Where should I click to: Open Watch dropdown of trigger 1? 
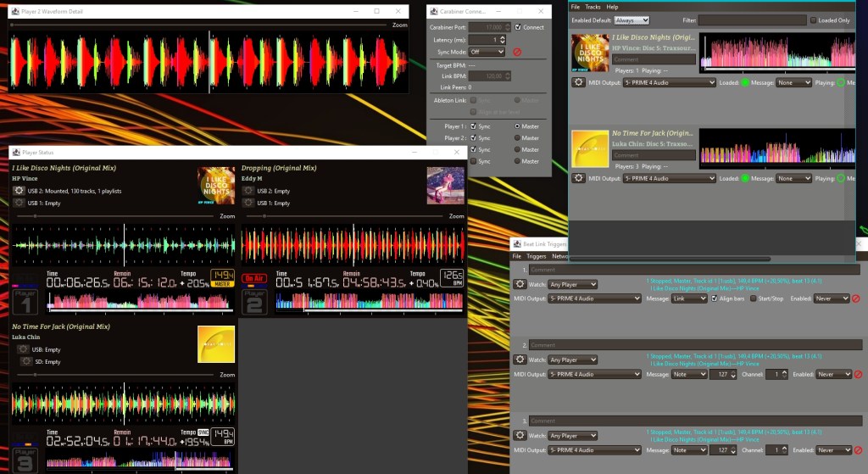click(572, 284)
